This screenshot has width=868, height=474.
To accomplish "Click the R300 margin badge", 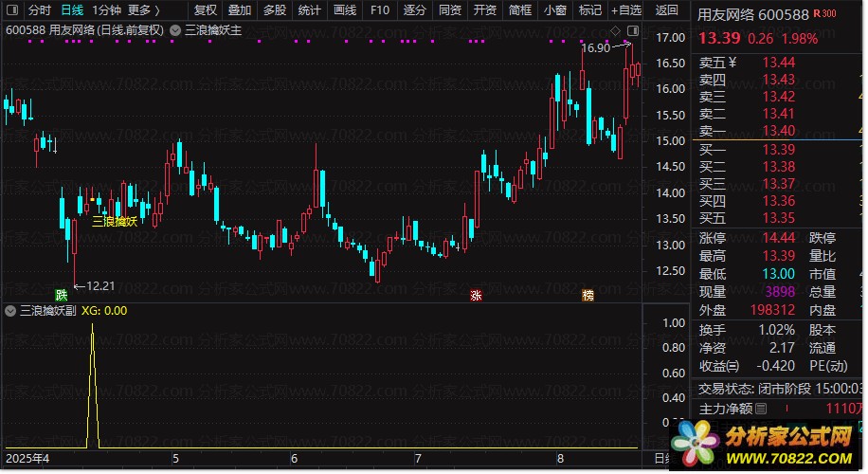I will 824,13.
